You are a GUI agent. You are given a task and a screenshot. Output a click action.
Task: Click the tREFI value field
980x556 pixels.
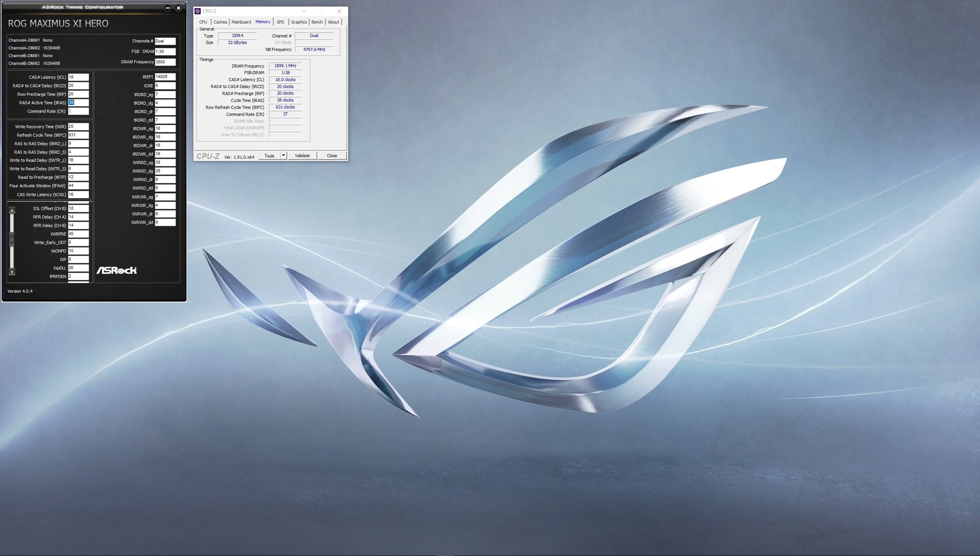pyautogui.click(x=165, y=77)
